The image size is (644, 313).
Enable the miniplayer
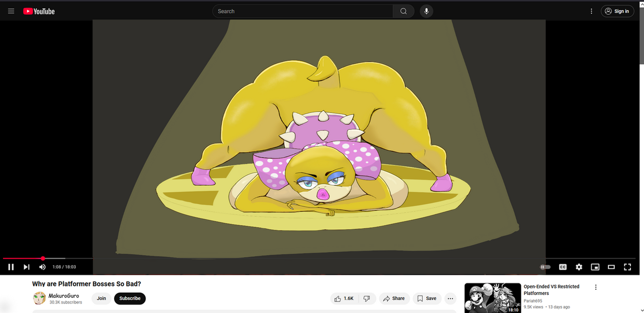click(x=595, y=267)
